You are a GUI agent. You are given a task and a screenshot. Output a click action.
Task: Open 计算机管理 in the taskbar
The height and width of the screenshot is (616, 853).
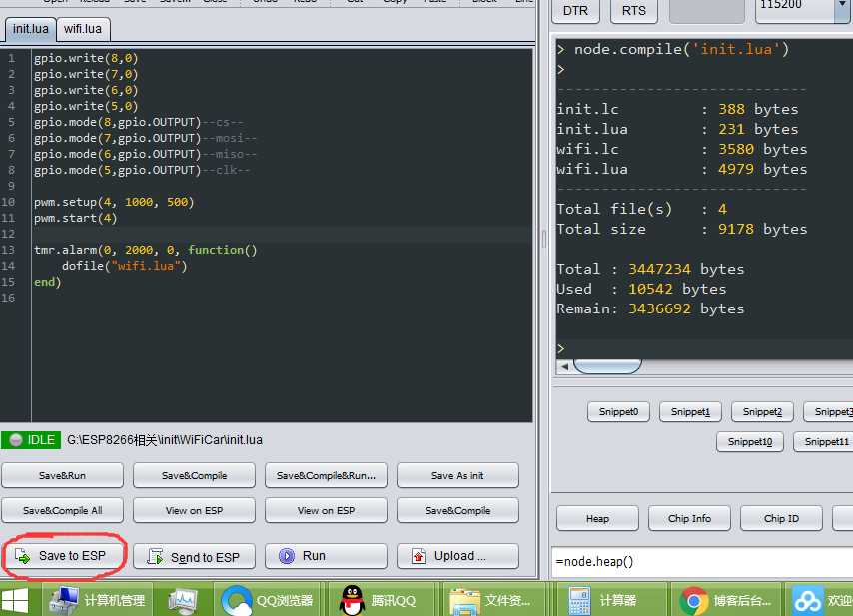tap(97, 601)
